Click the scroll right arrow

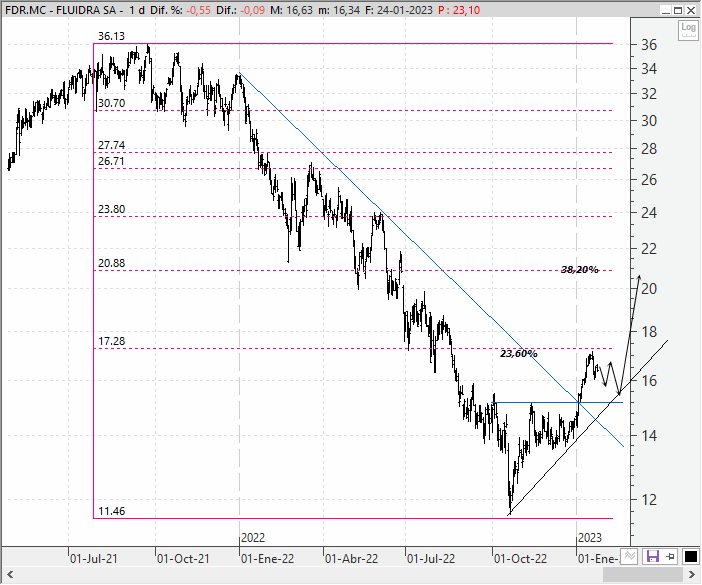[x=691, y=574]
